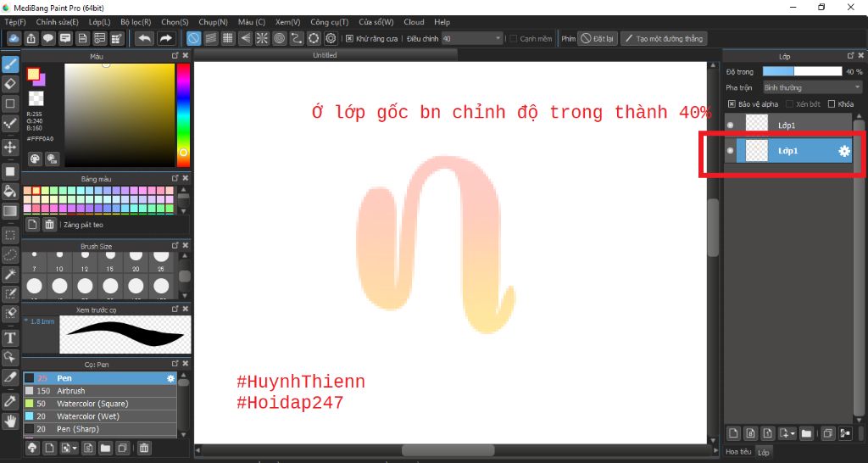Click the Undo arrow icon

click(x=145, y=38)
